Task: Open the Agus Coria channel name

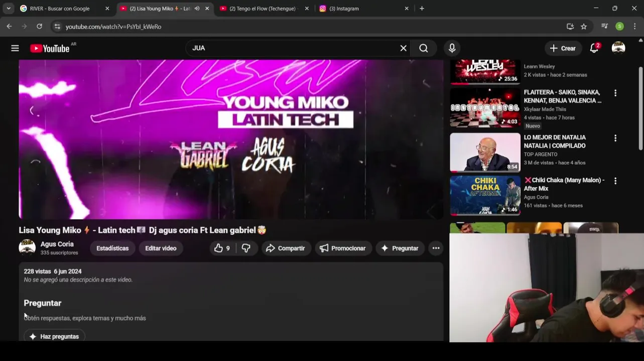Action: tap(57, 244)
